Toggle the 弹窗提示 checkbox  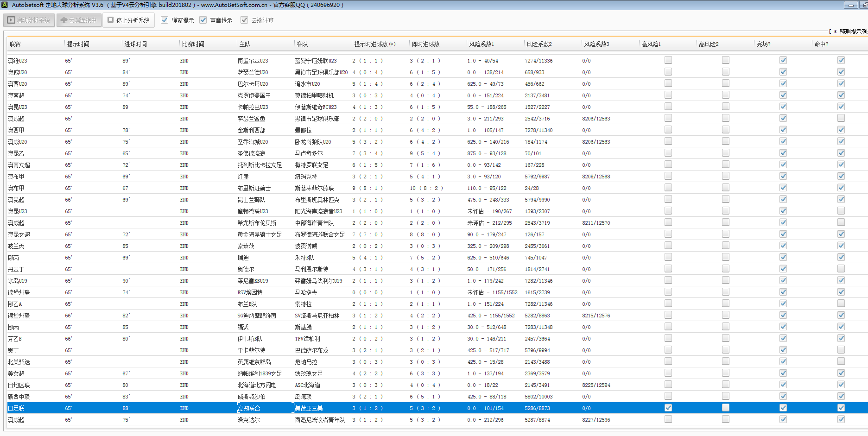pyautogui.click(x=165, y=20)
